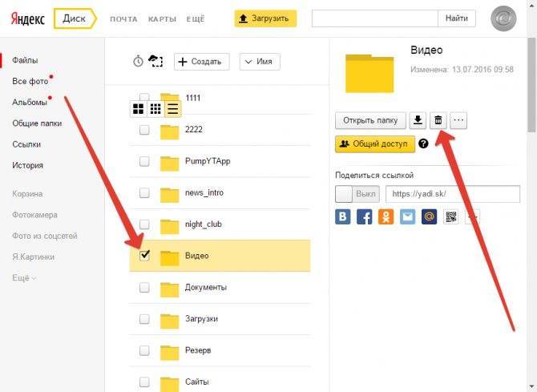Switch to large tiles view
This screenshot has width=537, height=392.
(139, 109)
